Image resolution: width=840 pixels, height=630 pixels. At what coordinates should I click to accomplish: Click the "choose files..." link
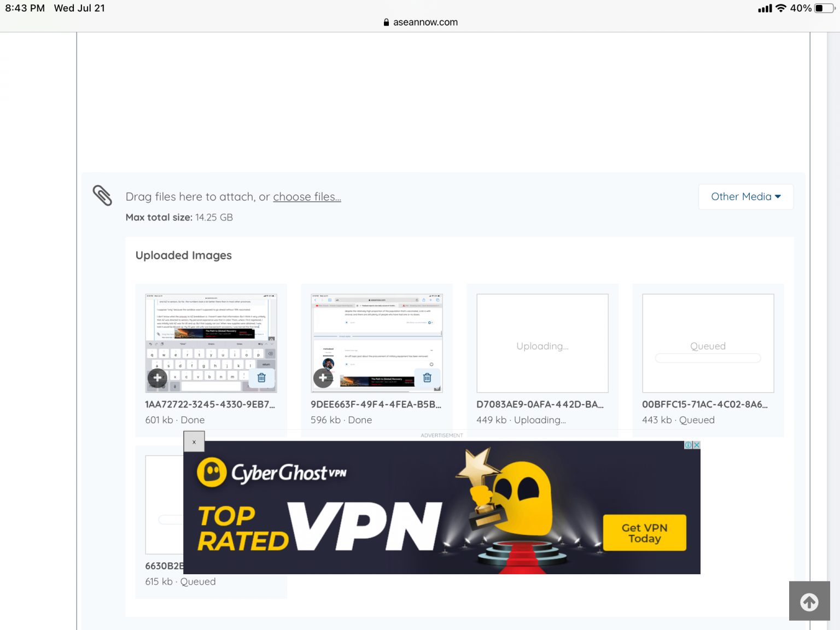click(x=307, y=197)
